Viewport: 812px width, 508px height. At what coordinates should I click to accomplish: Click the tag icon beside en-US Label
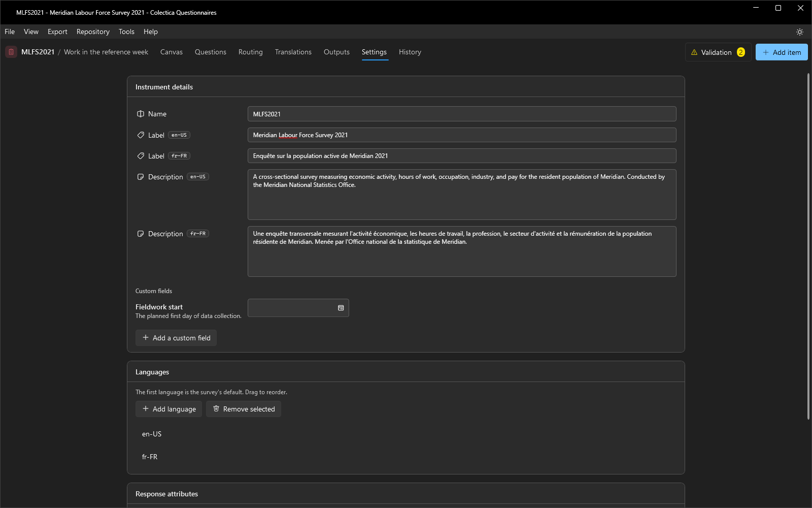pos(141,135)
